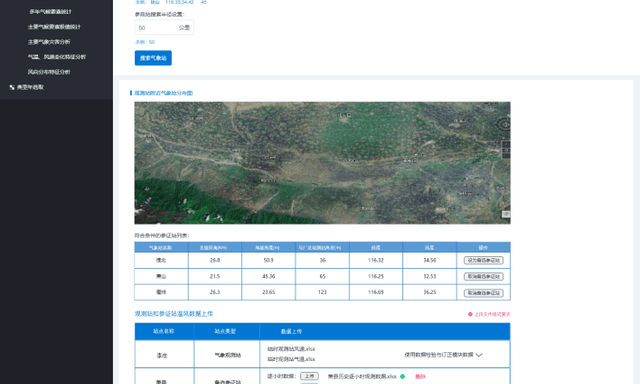This screenshot has width=640, height=384.
Task: Click the 65 value cell
Action: point(322,276)
